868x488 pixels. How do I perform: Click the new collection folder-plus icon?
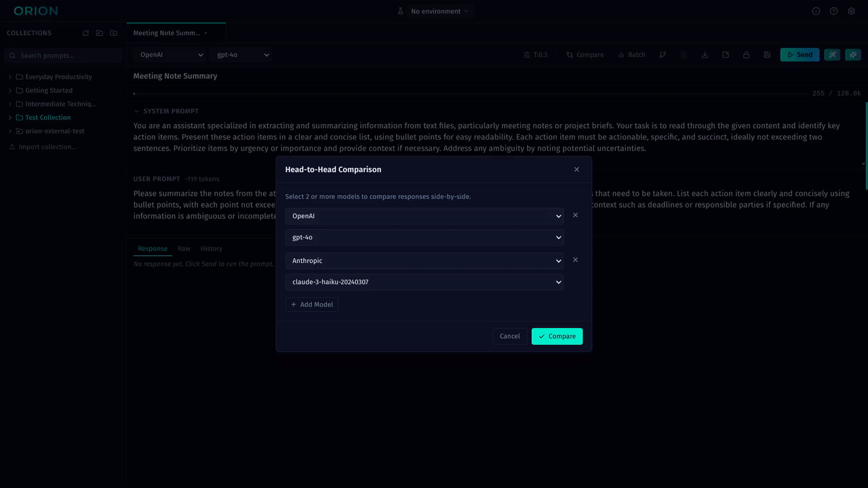113,33
